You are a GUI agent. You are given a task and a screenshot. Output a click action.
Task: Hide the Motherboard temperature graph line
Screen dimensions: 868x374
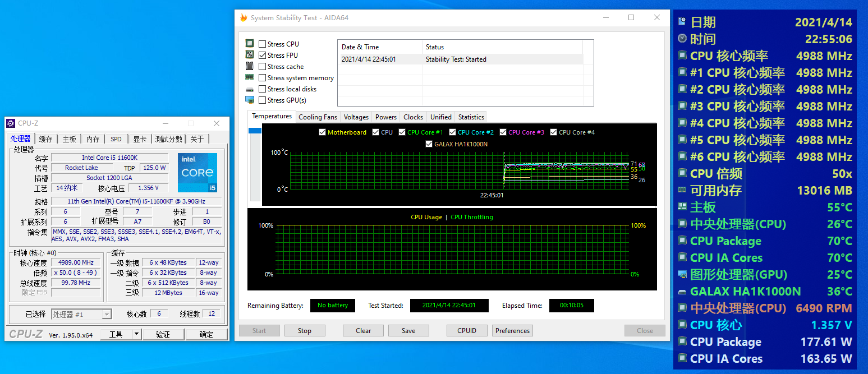coord(322,132)
